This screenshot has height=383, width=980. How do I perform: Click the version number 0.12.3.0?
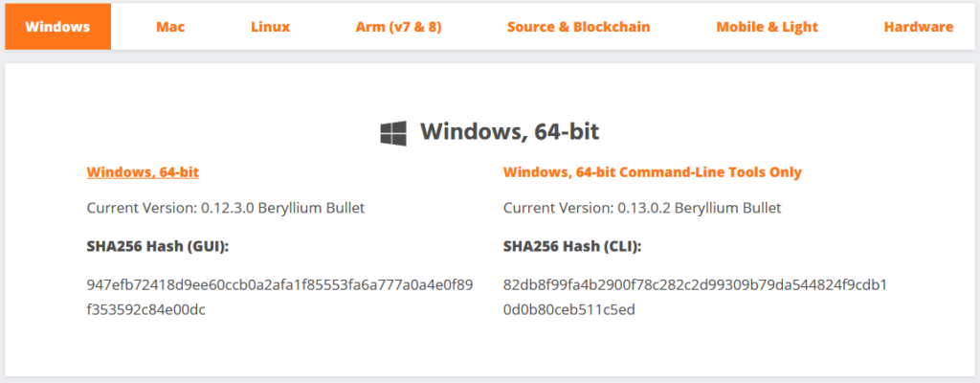(x=227, y=208)
